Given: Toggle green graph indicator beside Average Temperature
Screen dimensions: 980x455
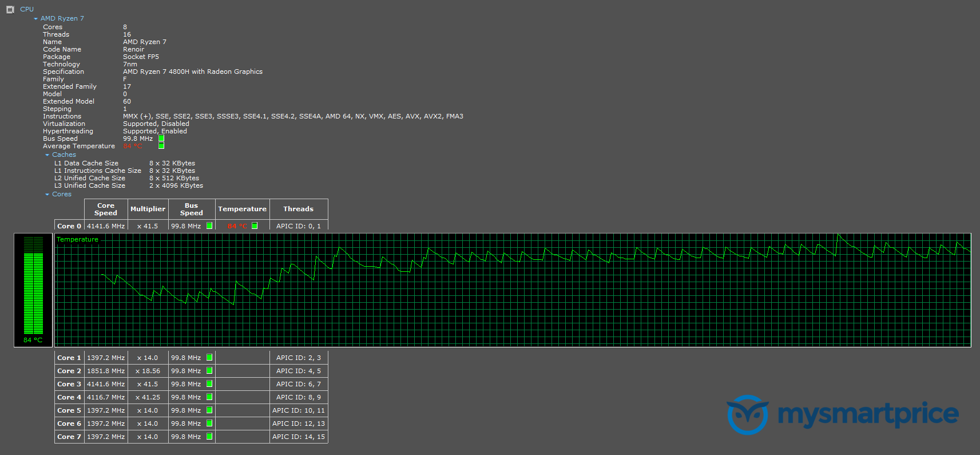Looking at the screenshot, I should pos(161,146).
